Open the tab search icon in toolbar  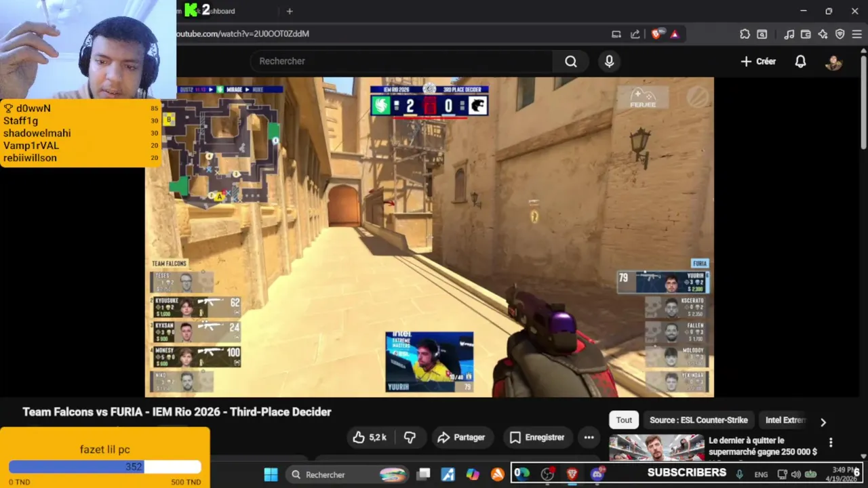coord(762,34)
